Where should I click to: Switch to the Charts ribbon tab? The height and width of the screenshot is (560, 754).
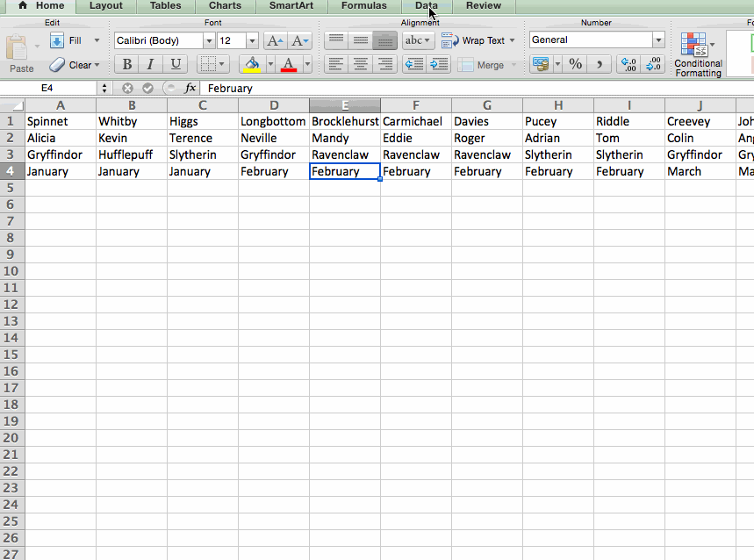(x=225, y=6)
